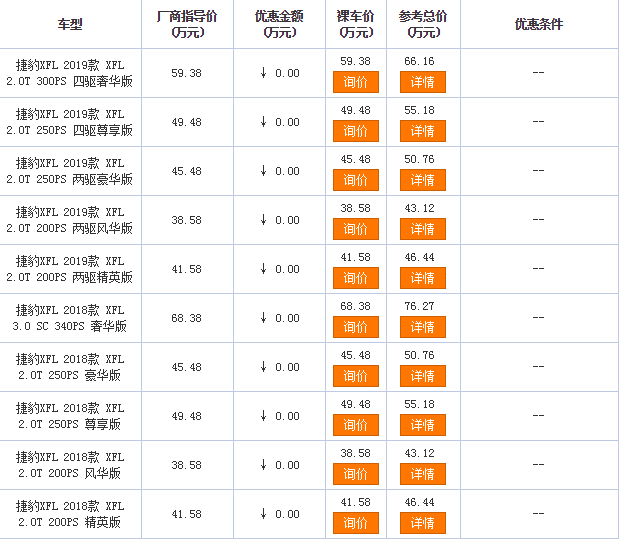Click the 车型 column header
This screenshot has height=539, width=620.
coord(70,25)
